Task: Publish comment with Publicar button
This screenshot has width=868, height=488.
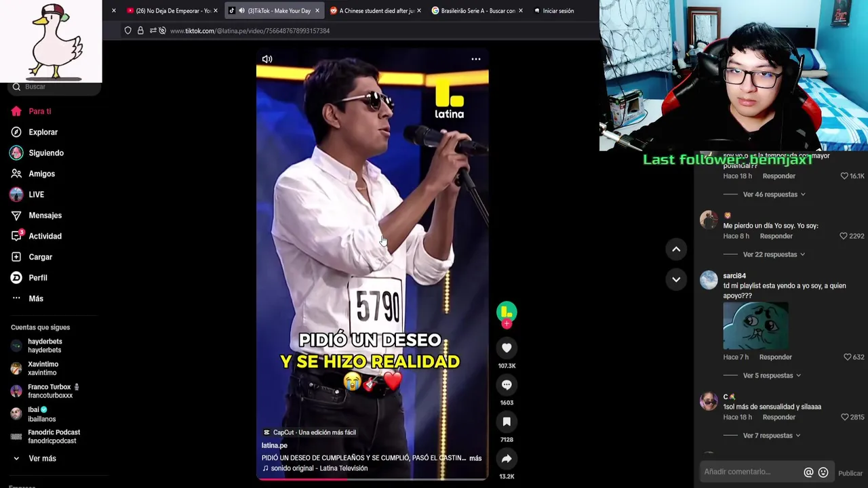Action: (850, 473)
